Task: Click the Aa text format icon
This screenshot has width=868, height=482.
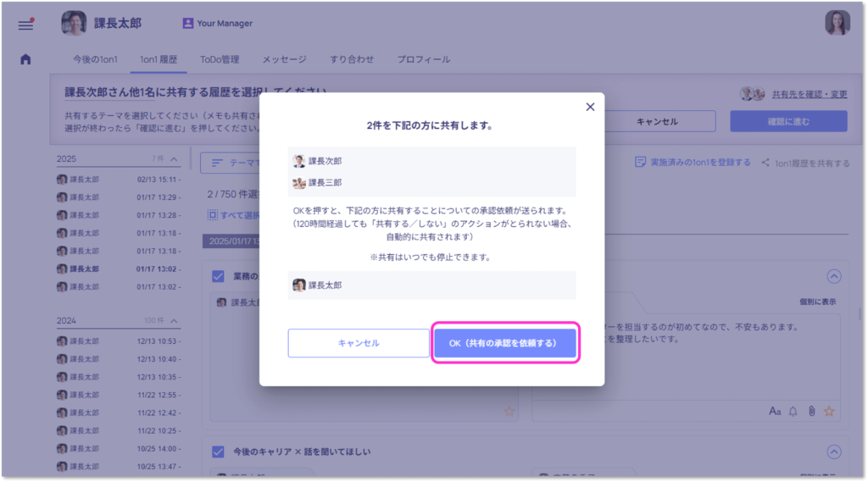Action: [x=775, y=411]
